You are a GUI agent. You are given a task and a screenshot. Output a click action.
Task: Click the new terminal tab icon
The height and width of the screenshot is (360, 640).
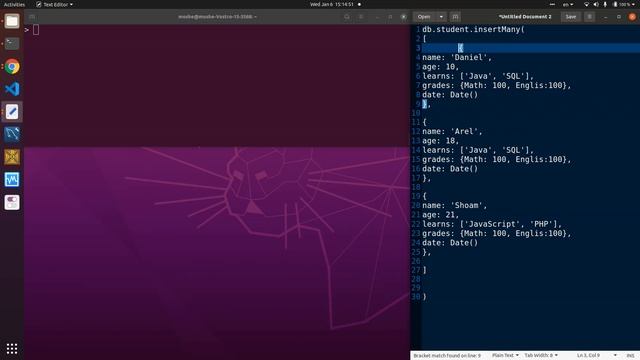coord(32,17)
